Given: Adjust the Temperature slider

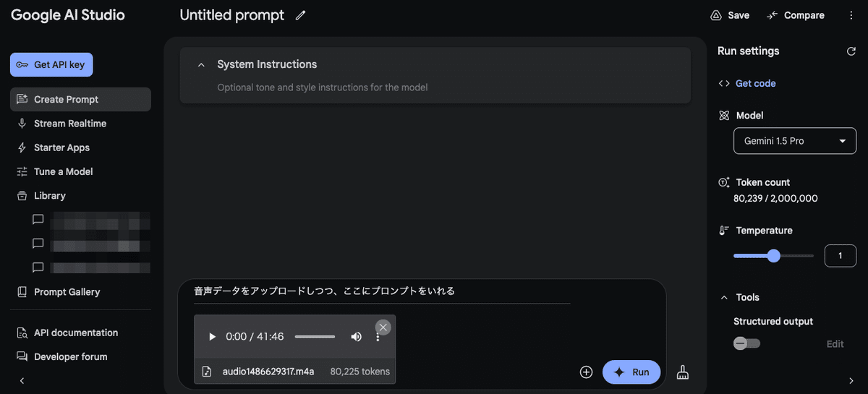Looking at the screenshot, I should [x=773, y=255].
